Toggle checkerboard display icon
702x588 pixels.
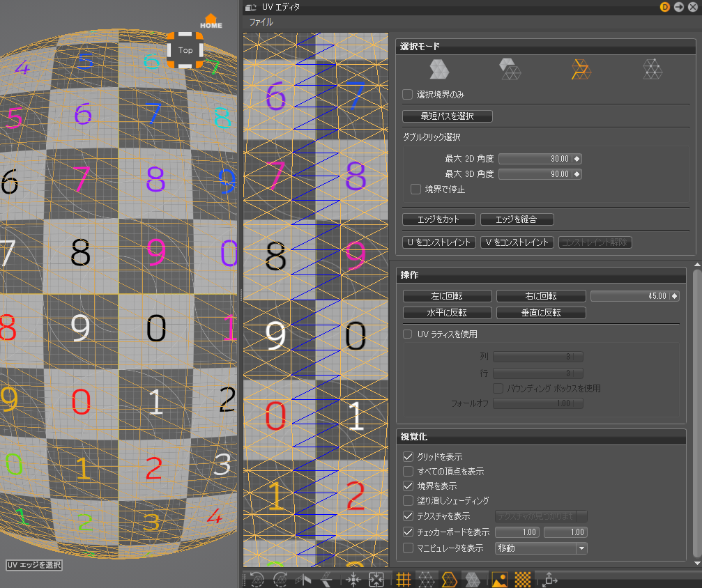tap(522, 580)
